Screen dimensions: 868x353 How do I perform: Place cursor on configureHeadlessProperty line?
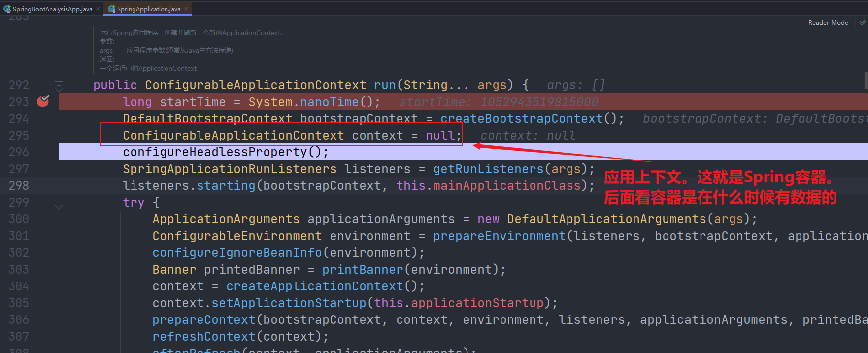[x=225, y=152]
